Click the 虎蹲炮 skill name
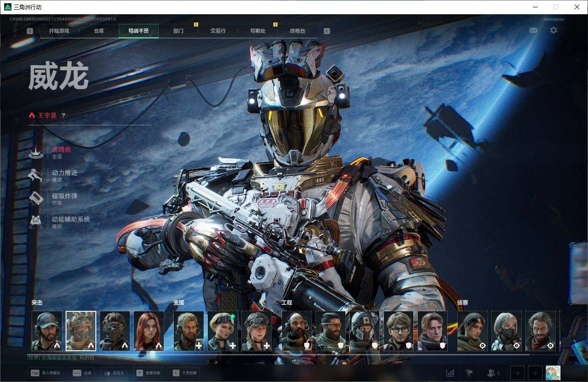Image resolution: width=588 pixels, height=382 pixels. 61,149
